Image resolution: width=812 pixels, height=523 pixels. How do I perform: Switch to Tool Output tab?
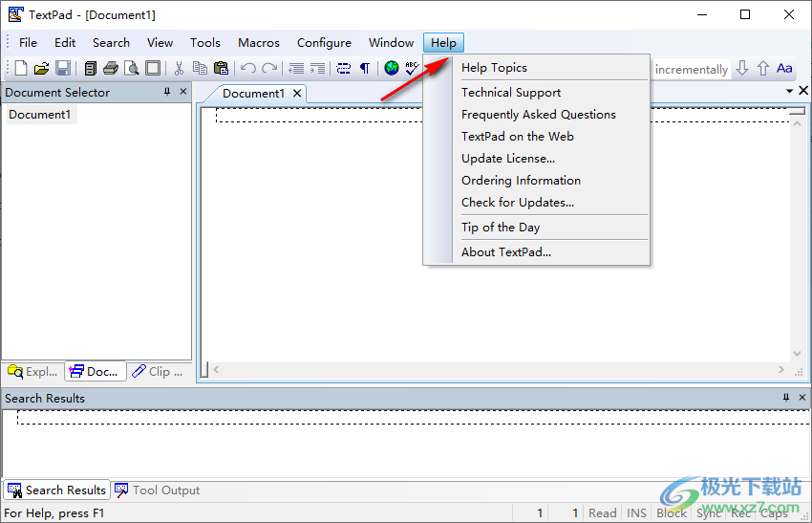pos(158,490)
